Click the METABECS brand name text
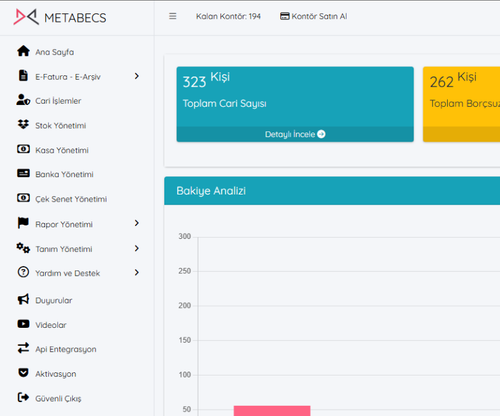 pos(75,18)
